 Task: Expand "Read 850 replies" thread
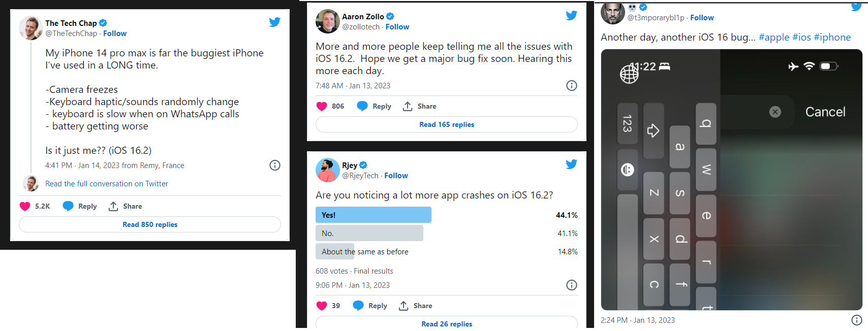150,224
